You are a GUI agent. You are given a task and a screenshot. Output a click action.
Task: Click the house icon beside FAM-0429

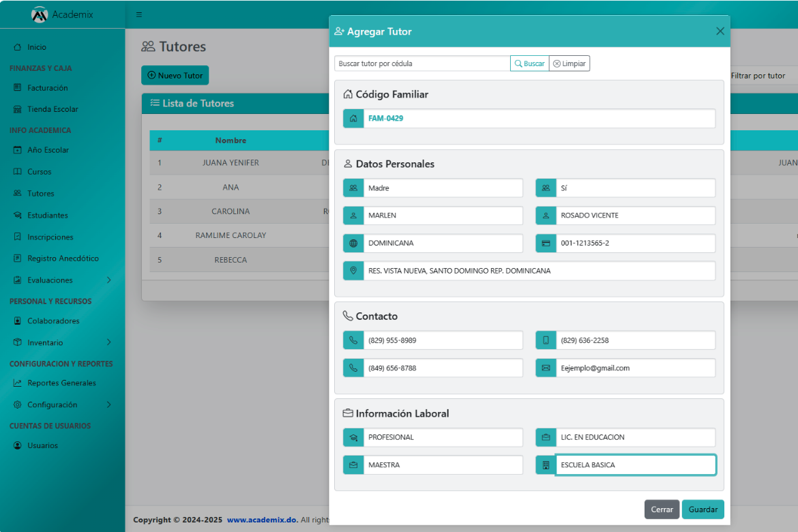pyautogui.click(x=353, y=119)
